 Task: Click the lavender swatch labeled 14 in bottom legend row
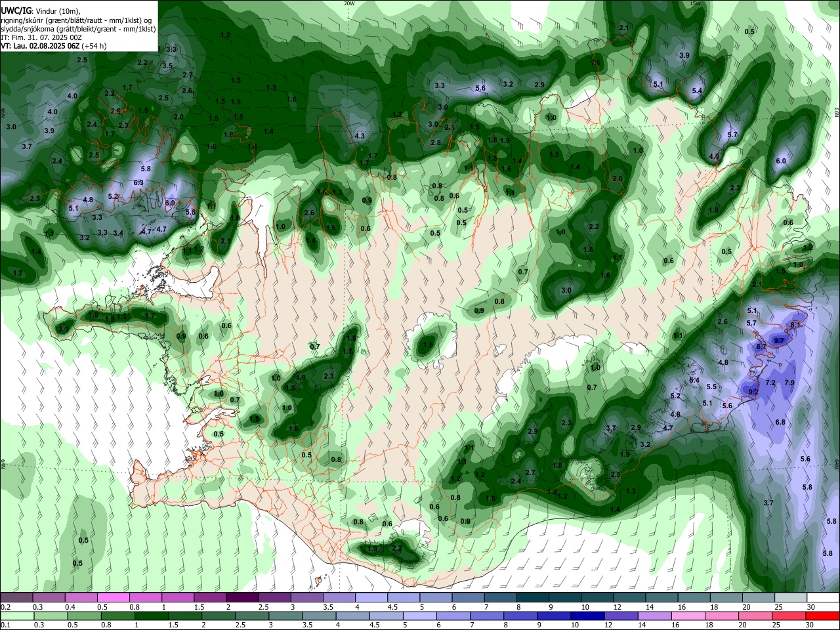pyautogui.click(x=654, y=616)
